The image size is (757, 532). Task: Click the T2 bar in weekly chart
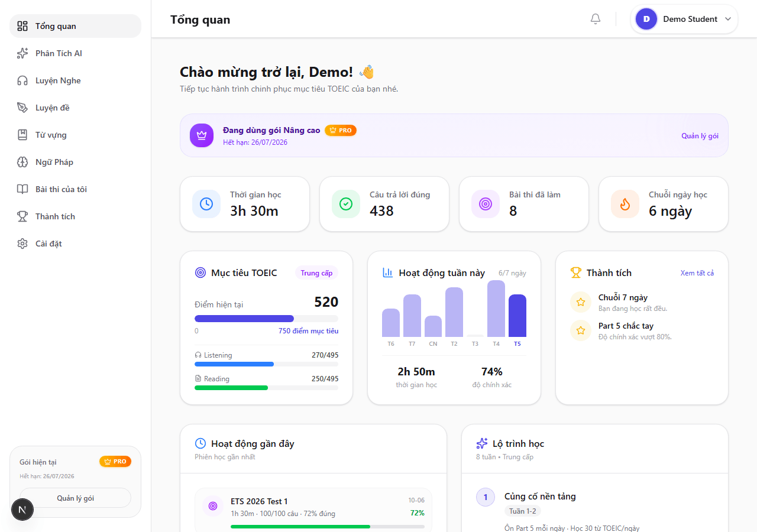click(454, 312)
